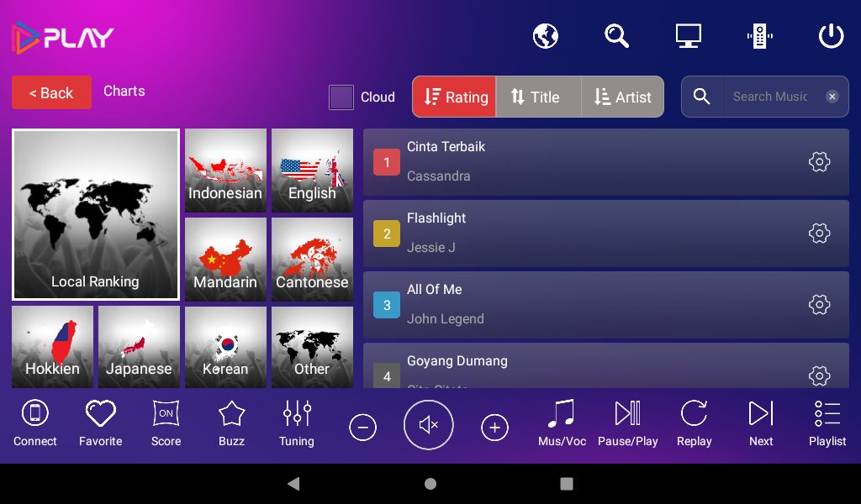Click rank badge number 1
Viewport: 861px width, 504px height.
point(387,162)
